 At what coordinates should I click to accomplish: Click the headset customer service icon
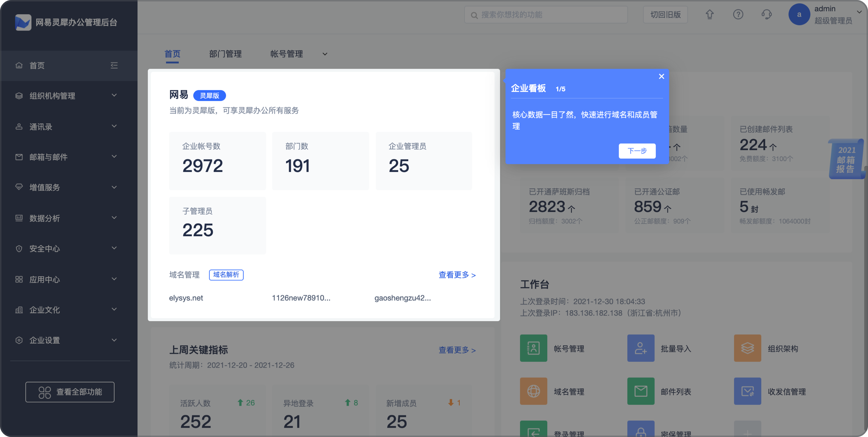(x=766, y=14)
